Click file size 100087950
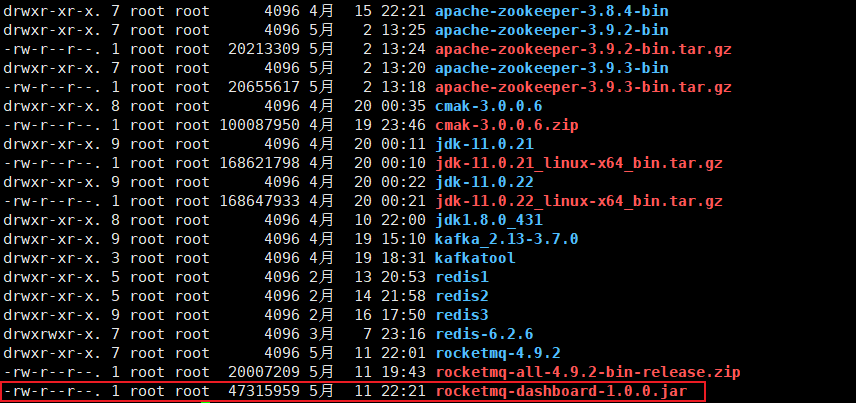The height and width of the screenshot is (403, 856). [260, 125]
